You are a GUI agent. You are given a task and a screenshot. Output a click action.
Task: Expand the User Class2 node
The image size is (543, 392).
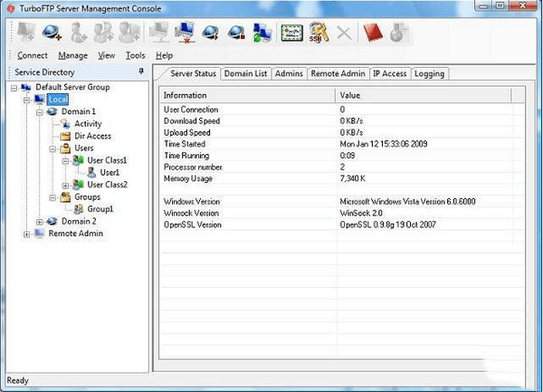[x=65, y=186]
